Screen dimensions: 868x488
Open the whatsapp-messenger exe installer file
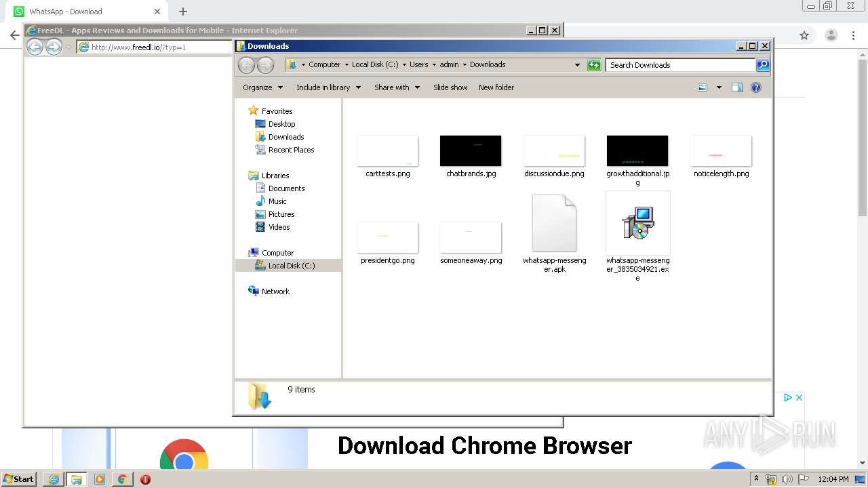coord(637,236)
